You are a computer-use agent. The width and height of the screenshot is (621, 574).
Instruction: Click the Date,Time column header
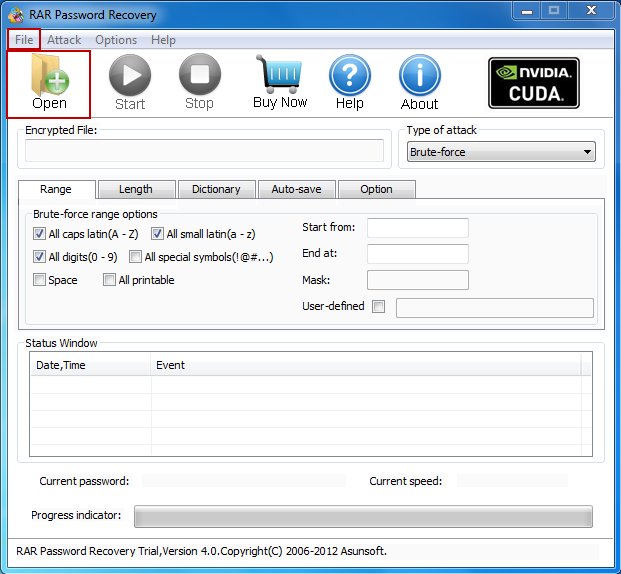(x=90, y=365)
